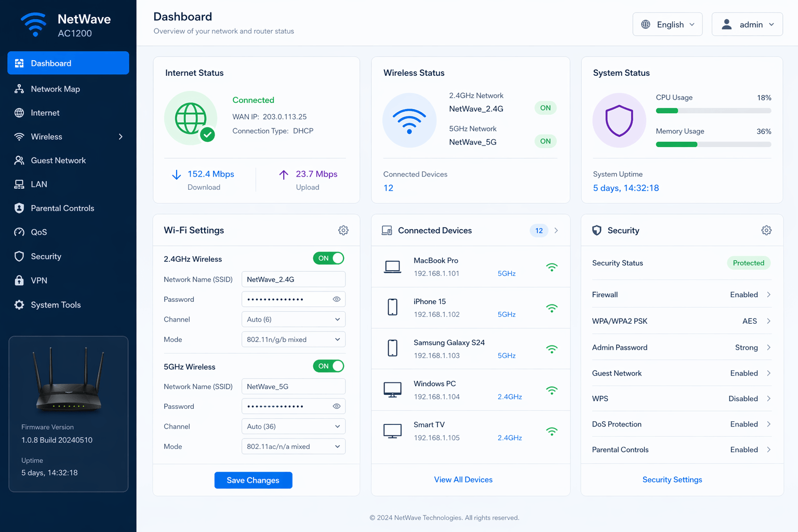798x532 pixels.
Task: Click the Save Changes button
Action: click(253, 480)
